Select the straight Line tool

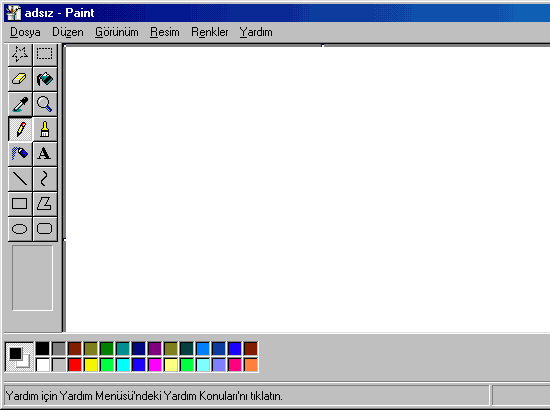pyautogui.click(x=20, y=179)
